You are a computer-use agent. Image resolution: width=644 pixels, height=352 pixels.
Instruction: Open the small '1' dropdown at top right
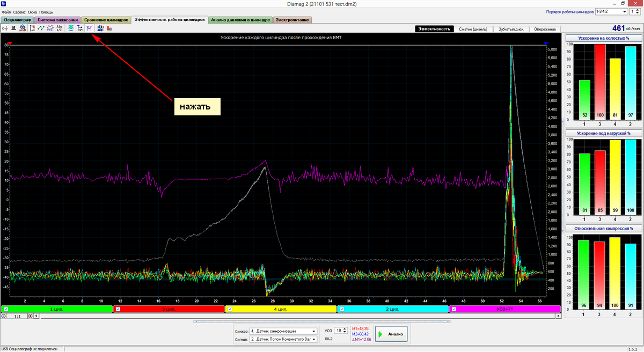click(635, 11)
